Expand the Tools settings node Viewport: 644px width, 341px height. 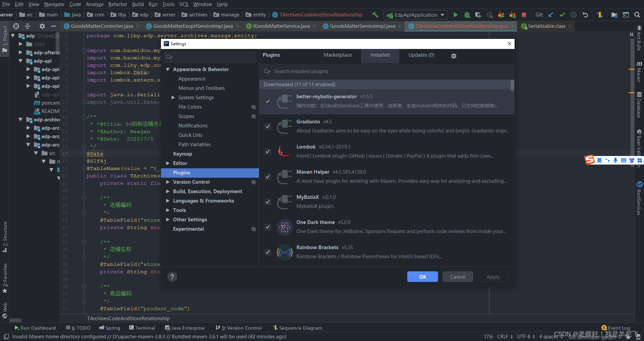pos(168,210)
